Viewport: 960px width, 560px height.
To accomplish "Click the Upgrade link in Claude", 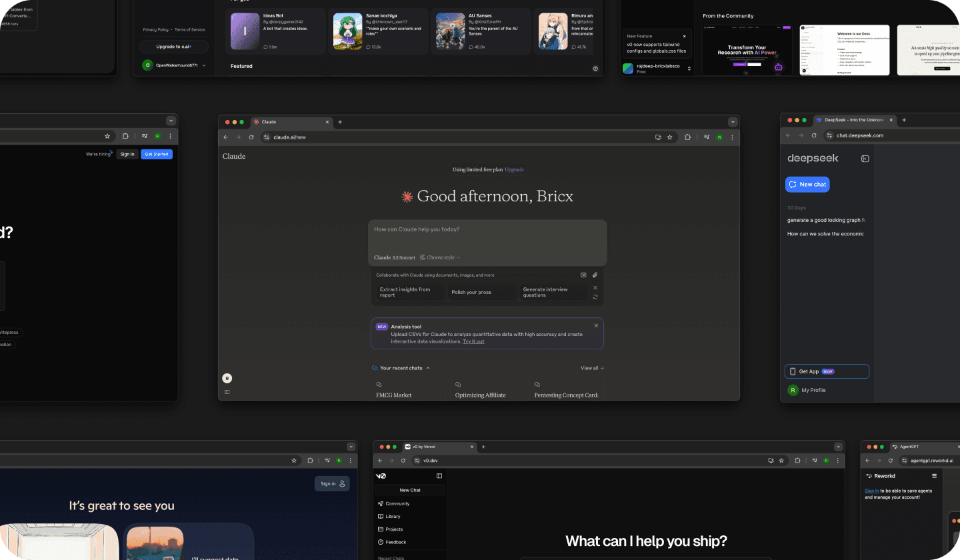I will pyautogui.click(x=514, y=169).
